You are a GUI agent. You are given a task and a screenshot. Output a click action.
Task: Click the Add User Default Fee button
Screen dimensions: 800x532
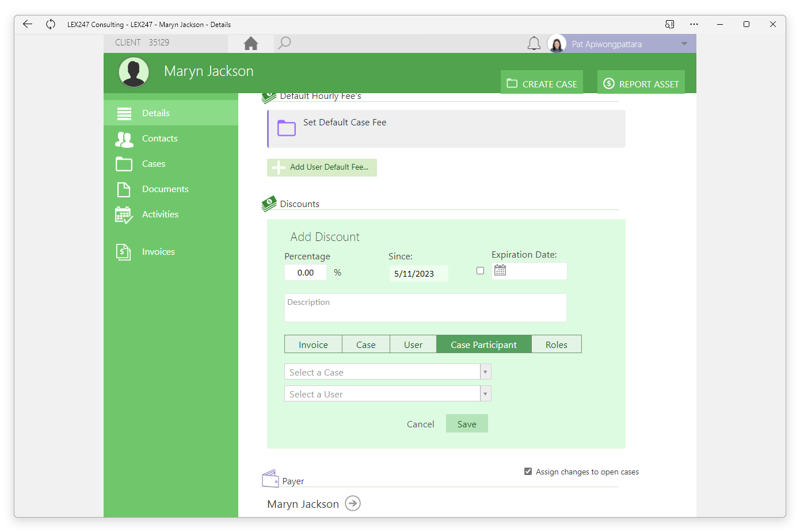(322, 167)
